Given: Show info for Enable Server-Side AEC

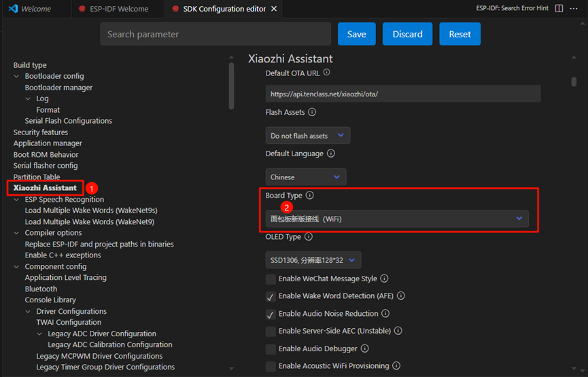Looking at the screenshot, I should 398,331.
